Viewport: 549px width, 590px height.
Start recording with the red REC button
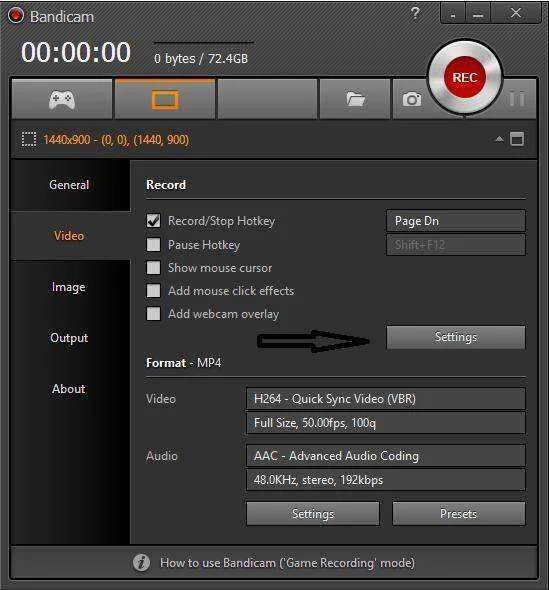pyautogui.click(x=465, y=78)
